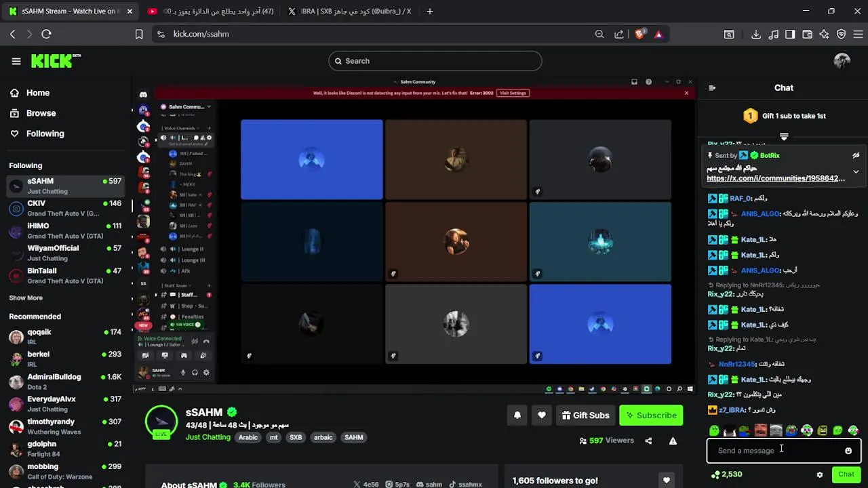Open the AdmiralBulldog recommended channel

point(66,382)
